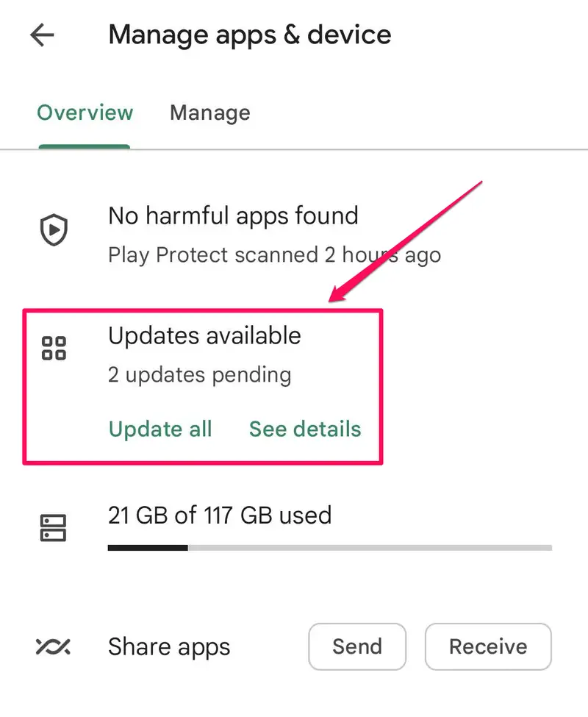Click Update all
This screenshot has height=717, width=588.
click(x=159, y=429)
